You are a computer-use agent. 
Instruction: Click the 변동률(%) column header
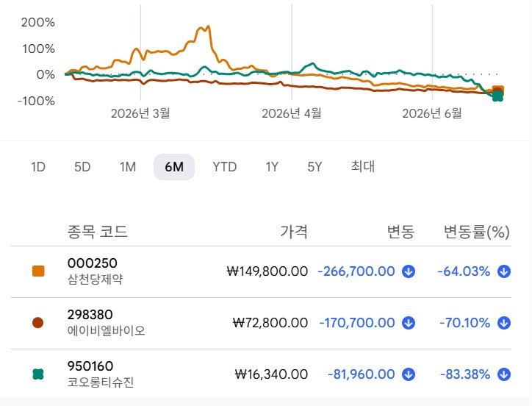click(477, 232)
